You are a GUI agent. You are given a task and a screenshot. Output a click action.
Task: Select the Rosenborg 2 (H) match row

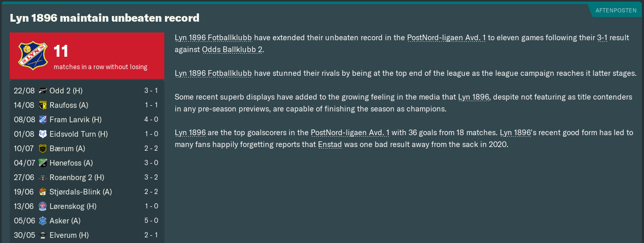pyautogui.click(x=87, y=177)
